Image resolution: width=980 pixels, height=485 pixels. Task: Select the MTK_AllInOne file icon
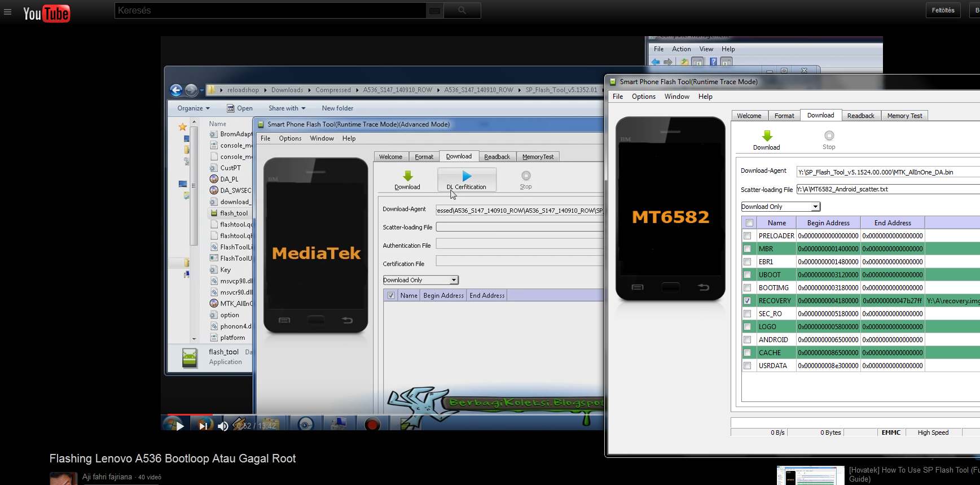214,303
